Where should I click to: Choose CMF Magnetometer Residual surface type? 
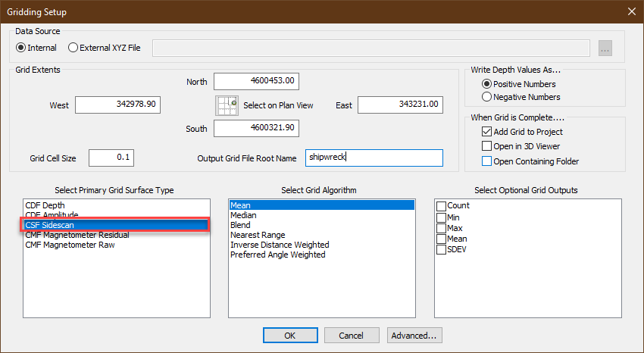[x=77, y=235]
